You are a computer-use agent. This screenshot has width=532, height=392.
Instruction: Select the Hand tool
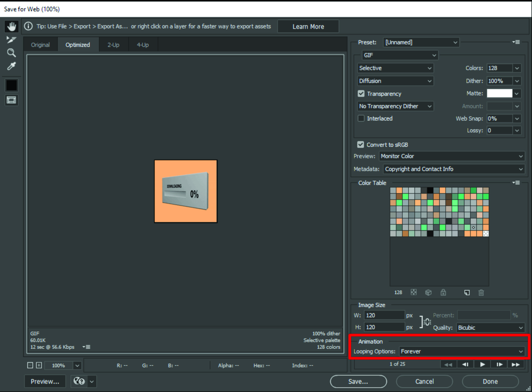(11, 26)
